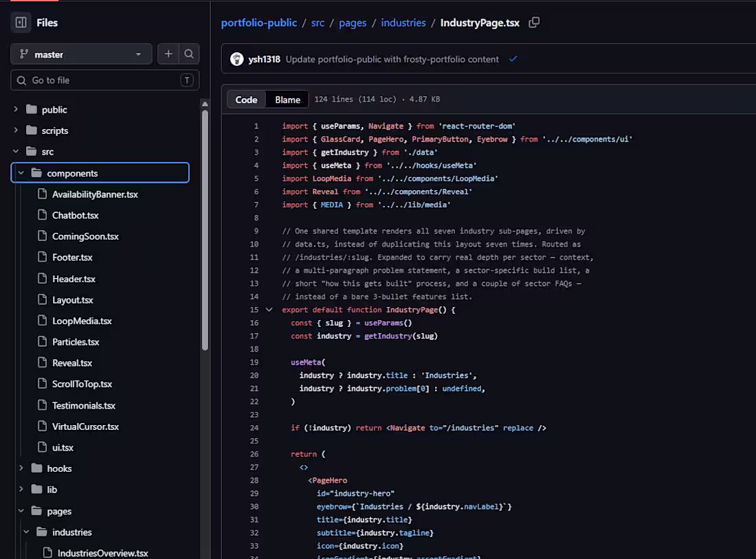Image resolution: width=756 pixels, height=559 pixels.
Task: Open the latest commit message link
Action: pos(392,59)
